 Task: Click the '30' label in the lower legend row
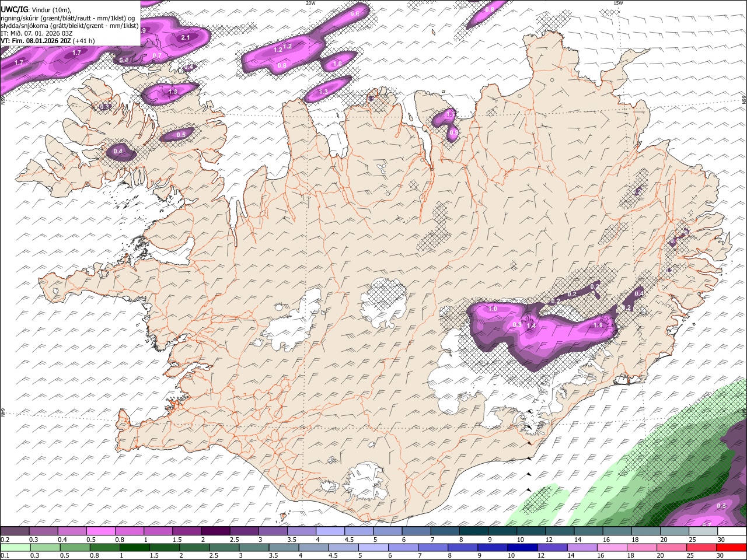719,555
